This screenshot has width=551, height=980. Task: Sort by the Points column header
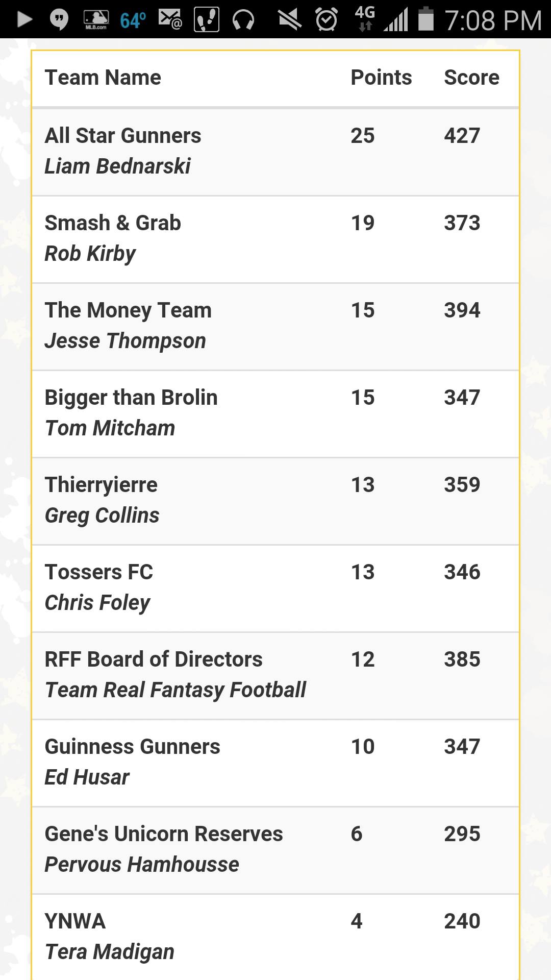[x=381, y=78]
